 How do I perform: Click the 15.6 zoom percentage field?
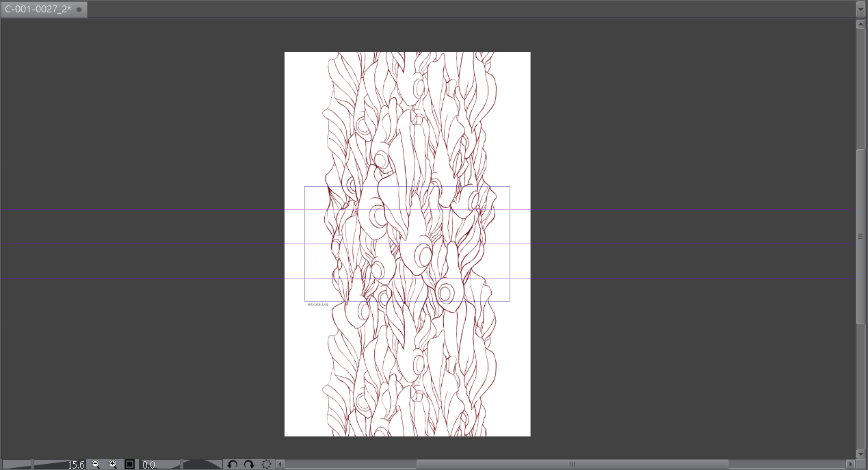coord(75,465)
